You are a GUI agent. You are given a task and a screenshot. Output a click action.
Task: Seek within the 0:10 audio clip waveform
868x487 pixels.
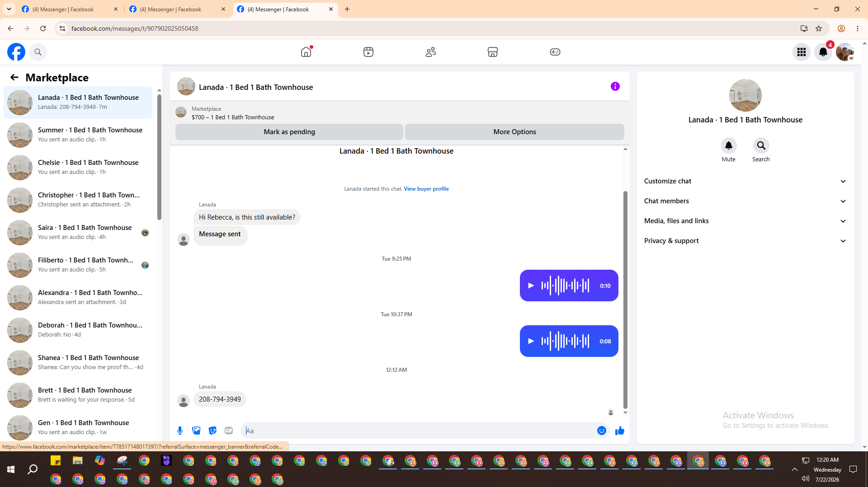pyautogui.click(x=565, y=286)
